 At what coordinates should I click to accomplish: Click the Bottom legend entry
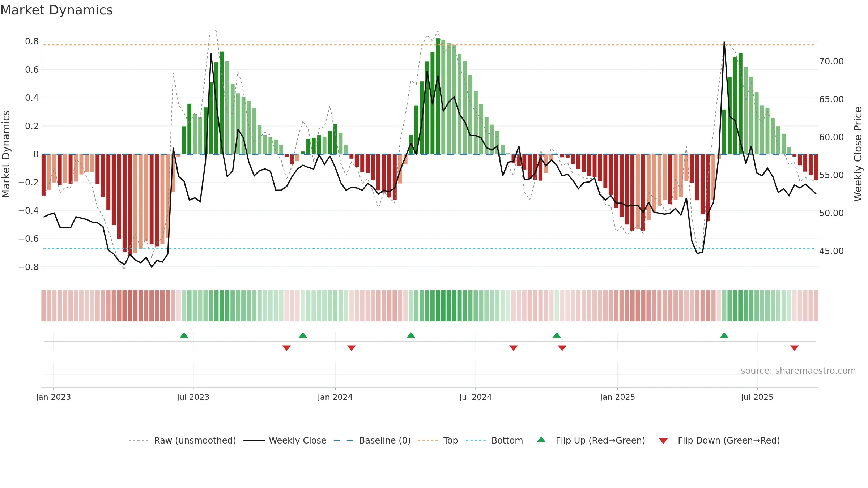(x=494, y=440)
